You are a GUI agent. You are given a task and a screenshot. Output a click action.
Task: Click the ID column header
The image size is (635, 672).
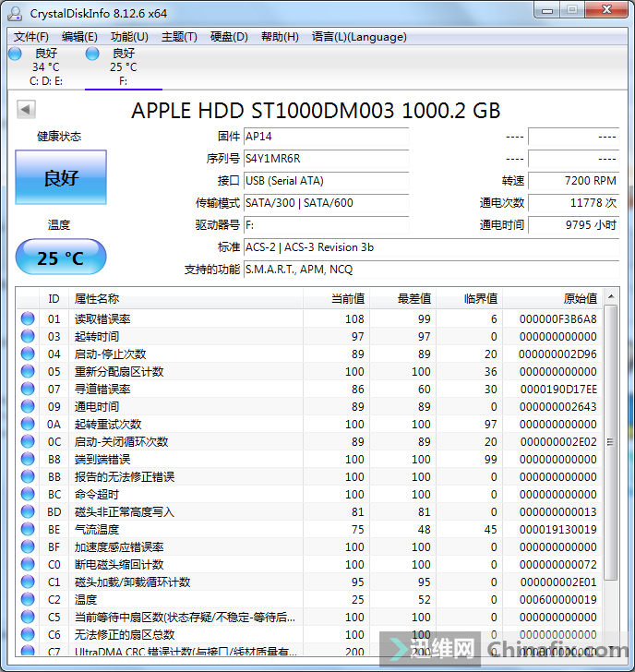click(x=54, y=299)
